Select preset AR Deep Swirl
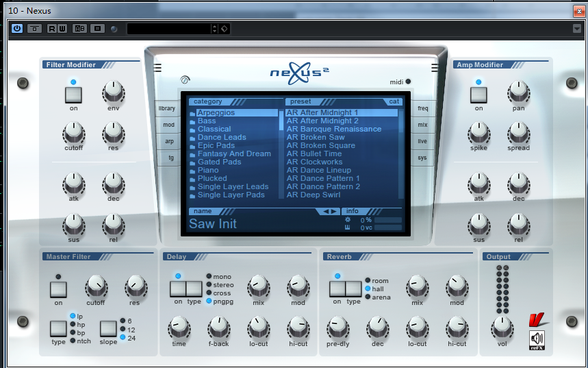 click(x=314, y=195)
